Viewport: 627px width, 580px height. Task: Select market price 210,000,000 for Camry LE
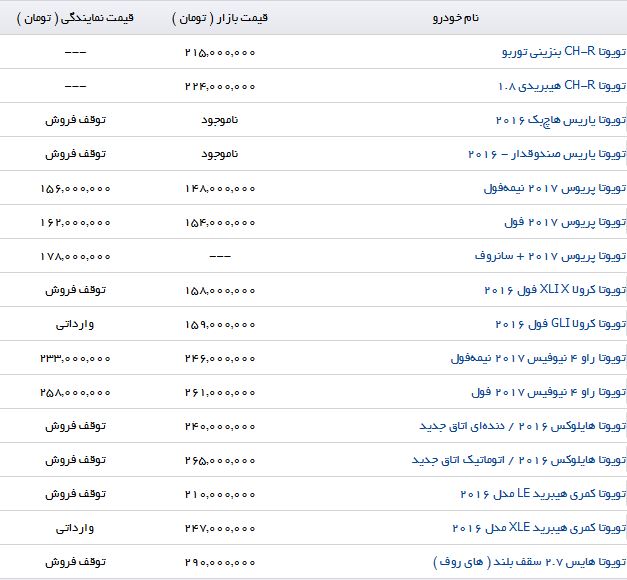tap(220, 494)
